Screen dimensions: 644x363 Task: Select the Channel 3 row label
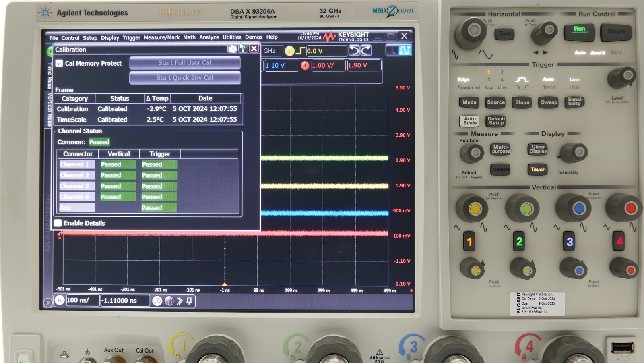click(77, 186)
